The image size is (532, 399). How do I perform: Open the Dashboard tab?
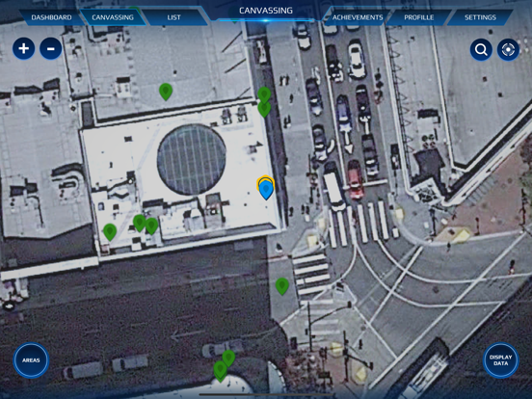(x=51, y=17)
